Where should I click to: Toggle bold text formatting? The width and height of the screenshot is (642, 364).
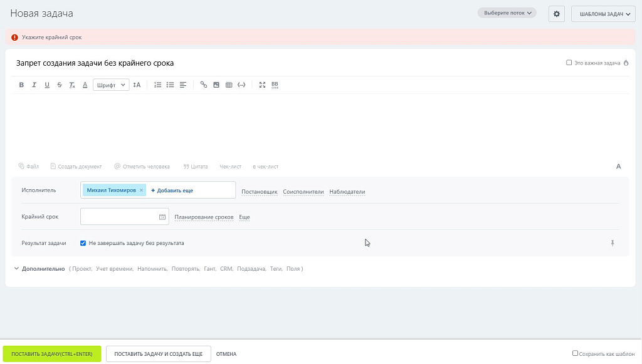21,85
